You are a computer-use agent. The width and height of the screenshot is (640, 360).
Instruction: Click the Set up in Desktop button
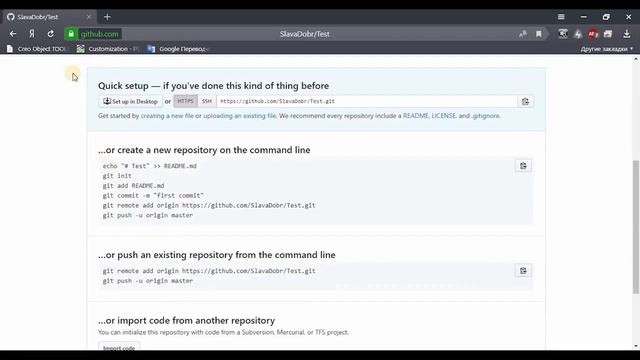pos(130,101)
